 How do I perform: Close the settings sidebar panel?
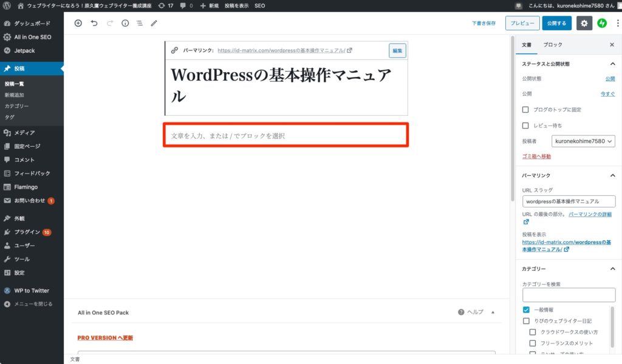coord(612,45)
